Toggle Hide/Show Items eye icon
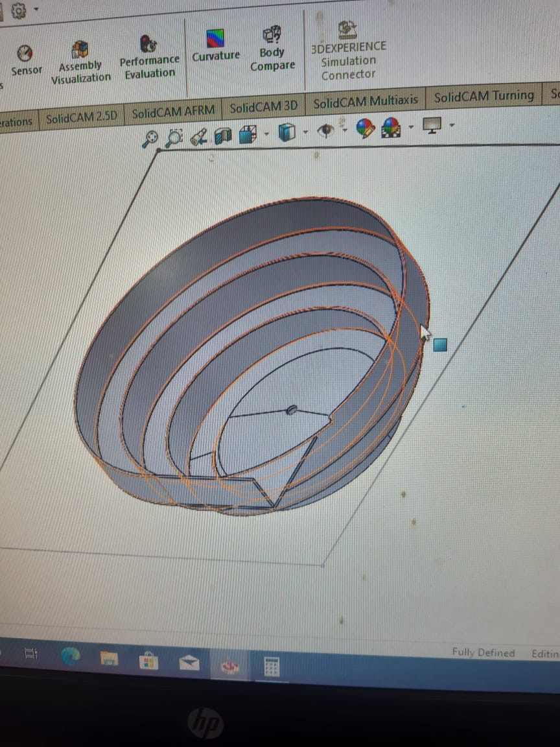 (x=325, y=130)
